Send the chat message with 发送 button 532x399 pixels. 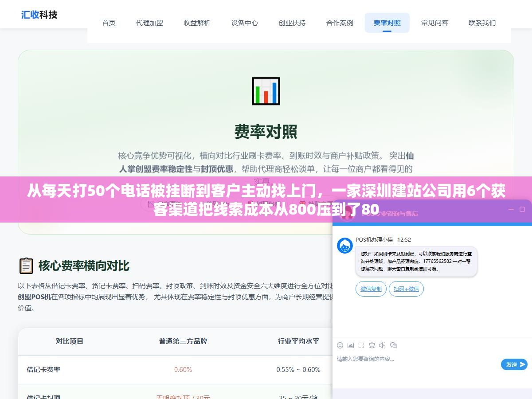pos(514,364)
